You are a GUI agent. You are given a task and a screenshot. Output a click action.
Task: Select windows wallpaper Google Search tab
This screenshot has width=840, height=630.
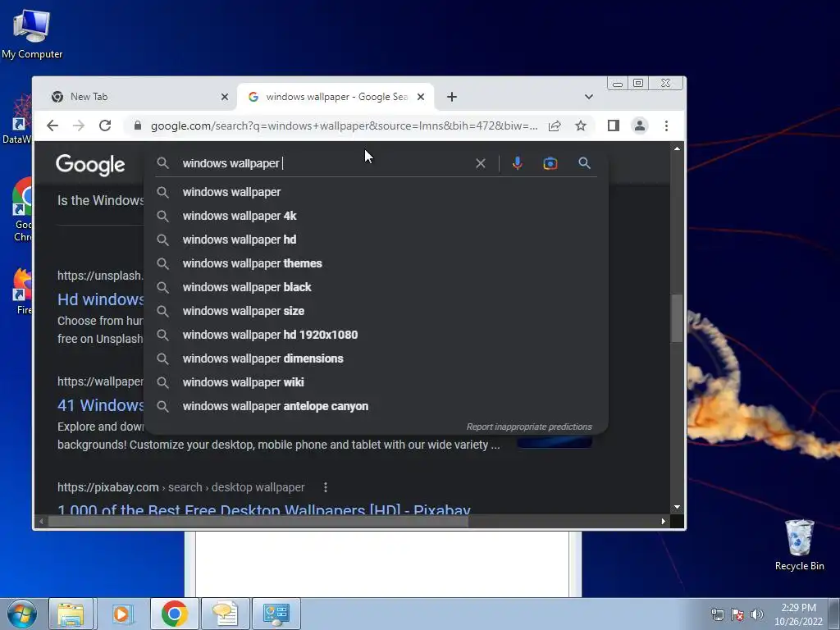coord(335,97)
